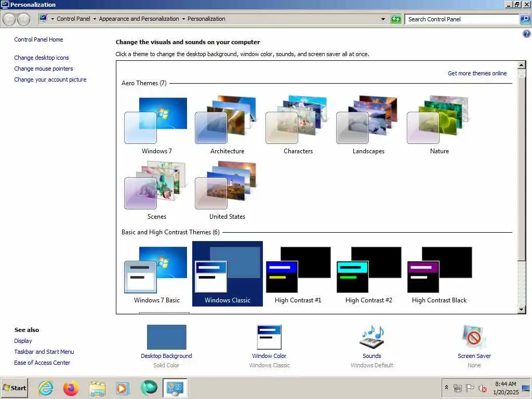Screen dimensions: 532x399
Task: Apply the Windows 7 Basic theme
Action: [x=156, y=274]
